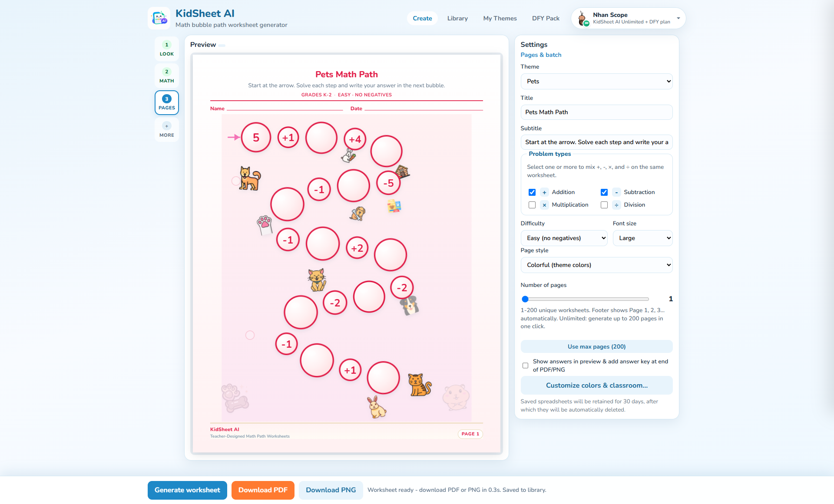Click the rabbit sticker at bottom of worksheet
Viewport: 834px width, 504px height.
377,407
